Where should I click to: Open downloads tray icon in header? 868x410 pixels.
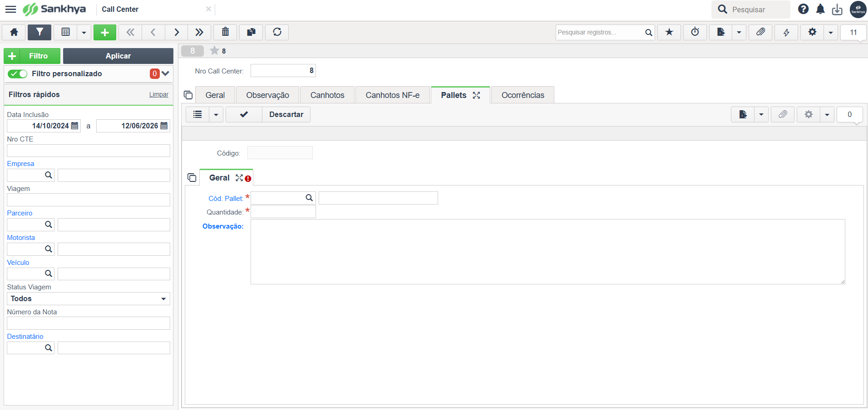837,9
